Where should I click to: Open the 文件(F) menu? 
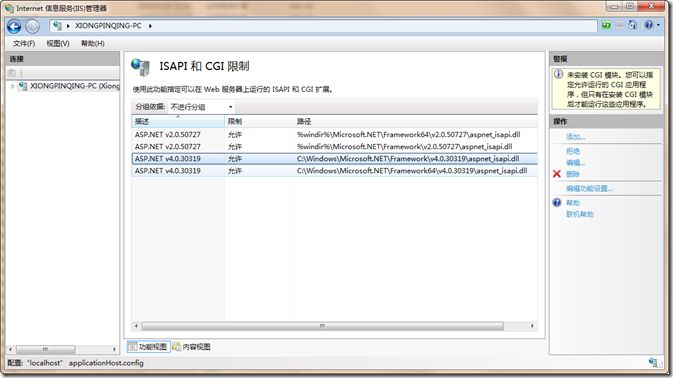click(24, 43)
